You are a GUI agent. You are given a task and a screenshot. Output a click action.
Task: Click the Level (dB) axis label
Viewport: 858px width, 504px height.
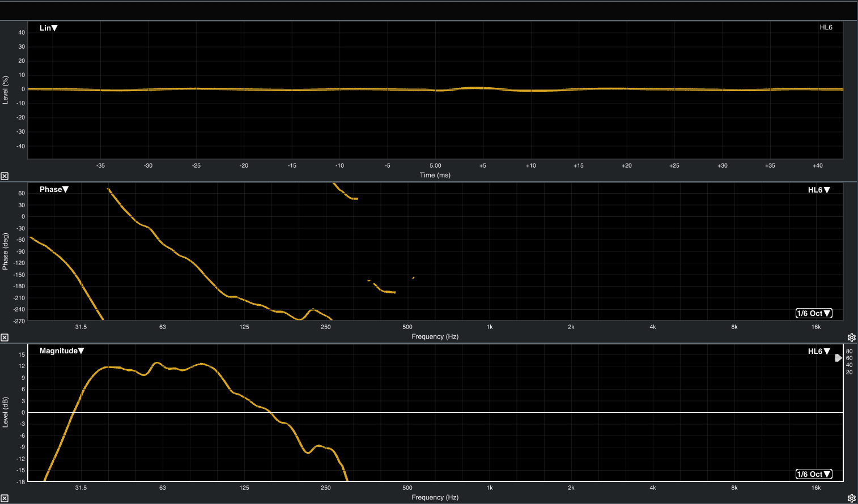click(6, 412)
